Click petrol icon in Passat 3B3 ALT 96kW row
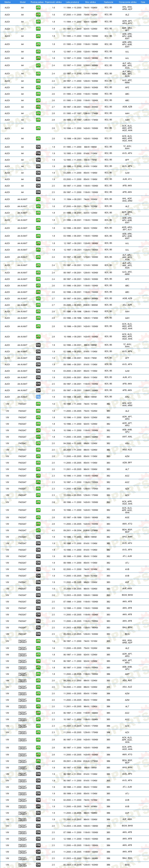Image resolution: width=149 pixels, height=868 pixels. click(38, 469)
